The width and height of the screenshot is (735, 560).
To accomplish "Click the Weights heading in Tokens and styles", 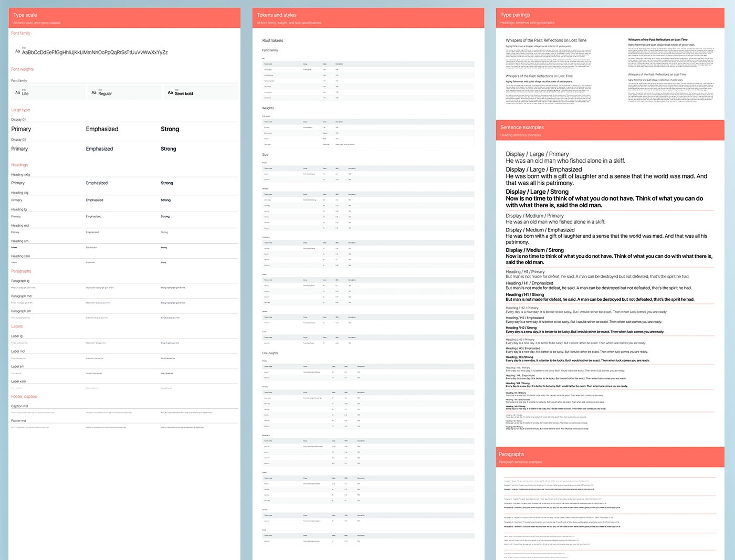I will pos(268,108).
